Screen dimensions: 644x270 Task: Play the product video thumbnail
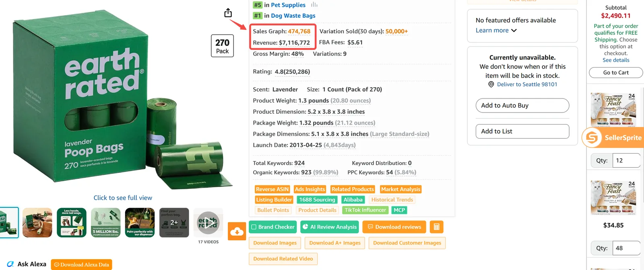(x=208, y=223)
